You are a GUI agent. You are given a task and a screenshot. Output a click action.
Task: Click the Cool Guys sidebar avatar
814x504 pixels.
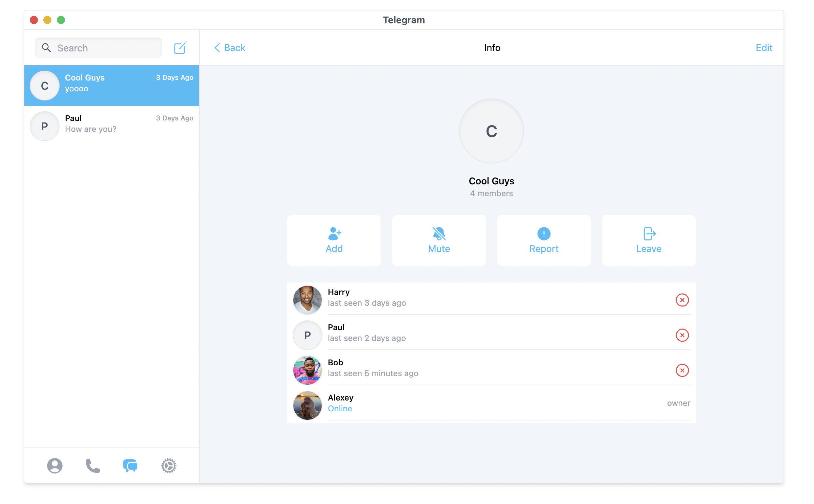pyautogui.click(x=45, y=86)
